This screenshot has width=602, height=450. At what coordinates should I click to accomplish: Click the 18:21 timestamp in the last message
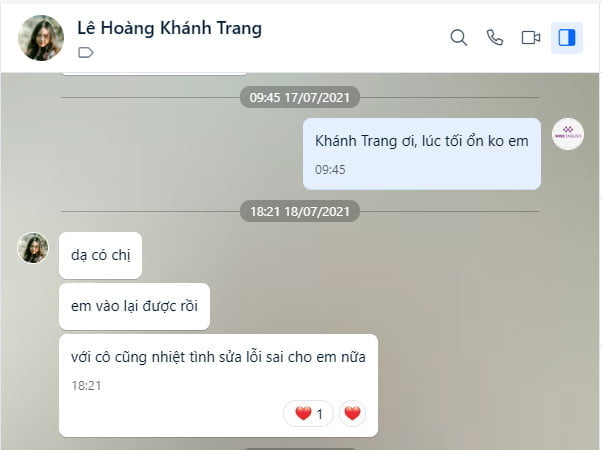86,385
